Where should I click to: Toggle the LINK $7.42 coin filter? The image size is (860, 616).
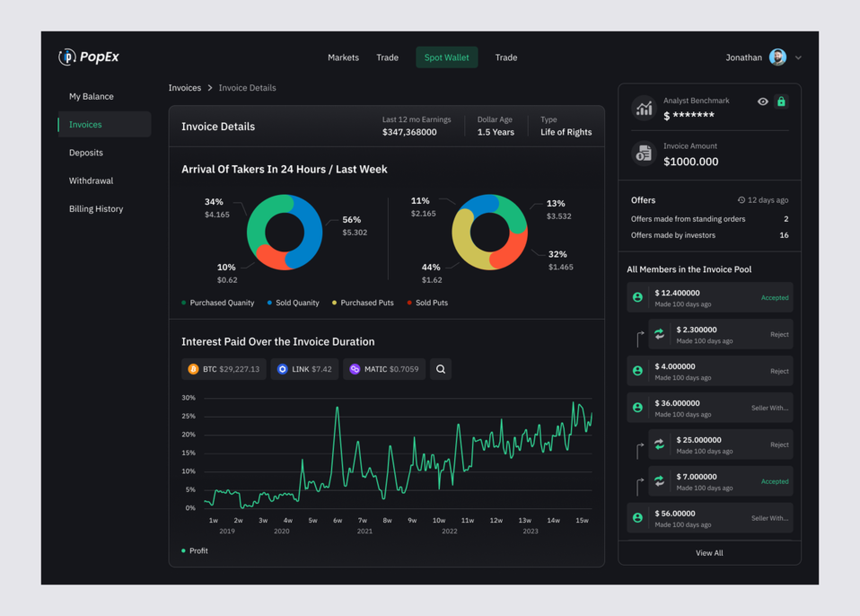pyautogui.click(x=305, y=369)
